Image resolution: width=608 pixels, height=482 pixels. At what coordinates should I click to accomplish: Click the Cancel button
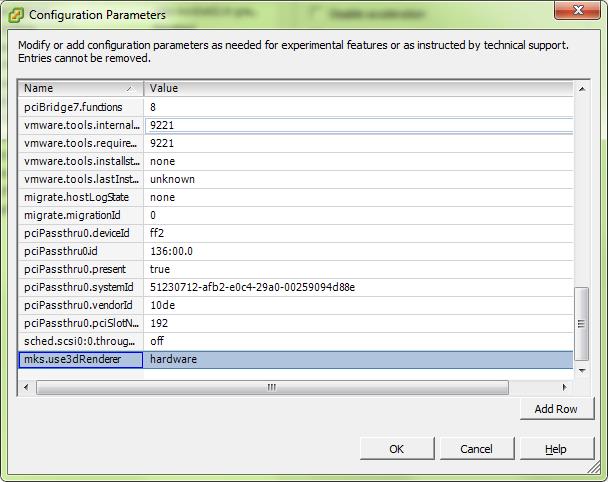coord(477,449)
